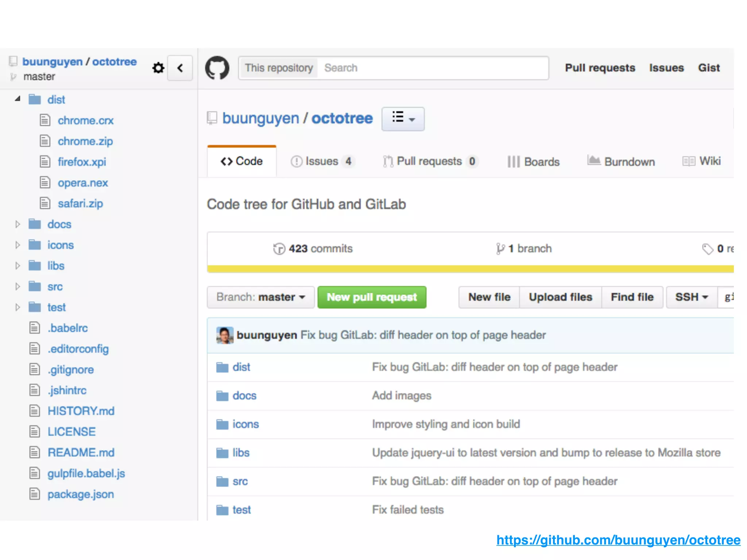Open the list-style dropdown next to octotree
The height and width of the screenshot is (560, 747).
403,118
